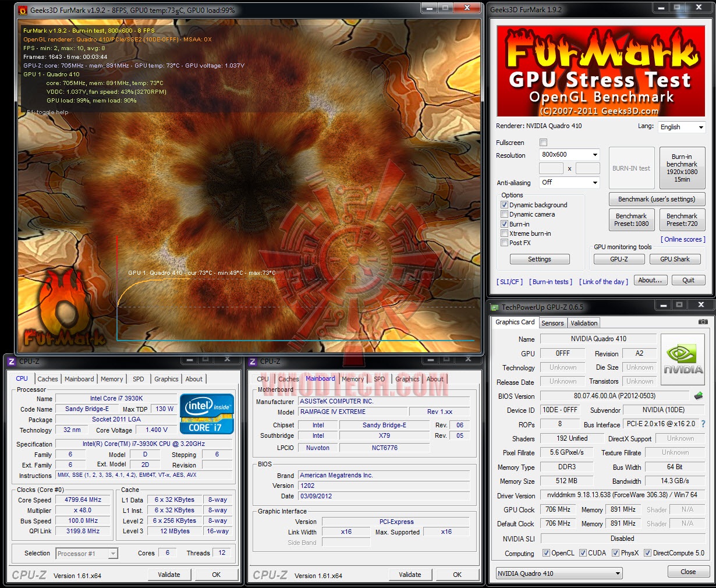716x588 pixels.
Task: Open the CPU tab in the Mainboard CPU-Z window
Action: [x=263, y=379]
